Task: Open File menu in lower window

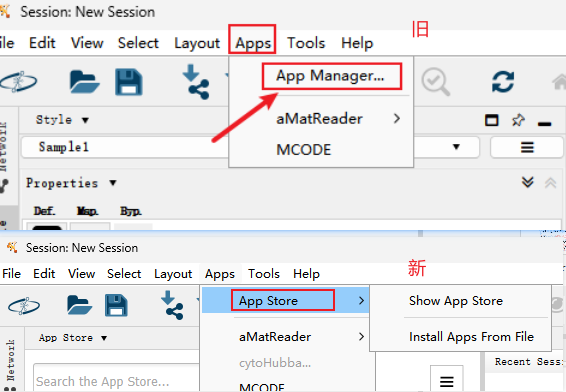Action: (x=11, y=274)
